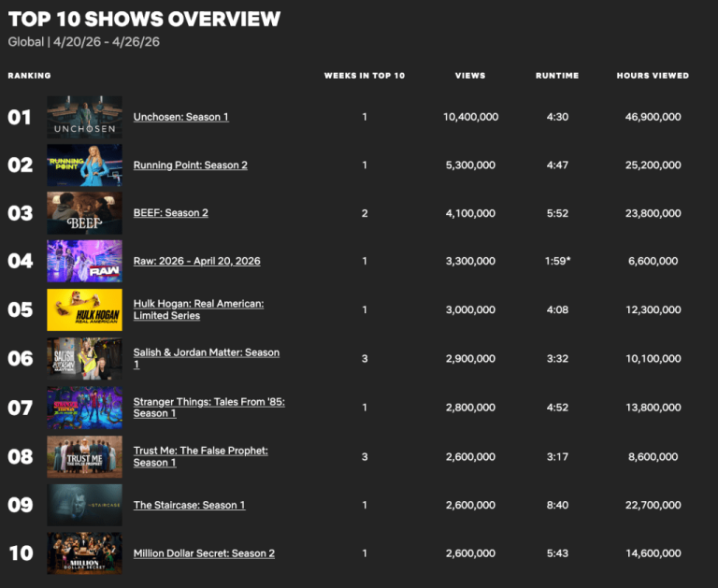Open Stranger Things: Tales From '85 link
This screenshot has height=588, width=718.
[x=208, y=407]
